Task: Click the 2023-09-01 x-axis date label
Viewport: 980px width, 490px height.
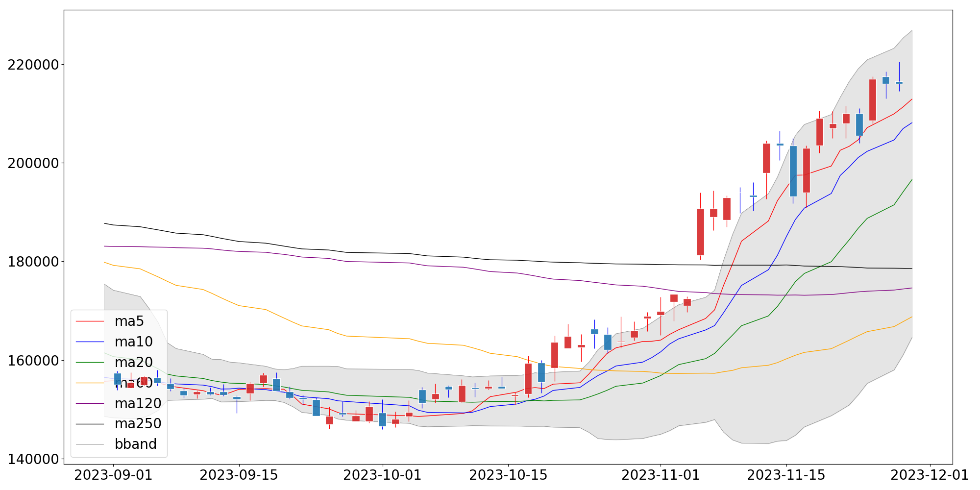Action: [x=113, y=475]
